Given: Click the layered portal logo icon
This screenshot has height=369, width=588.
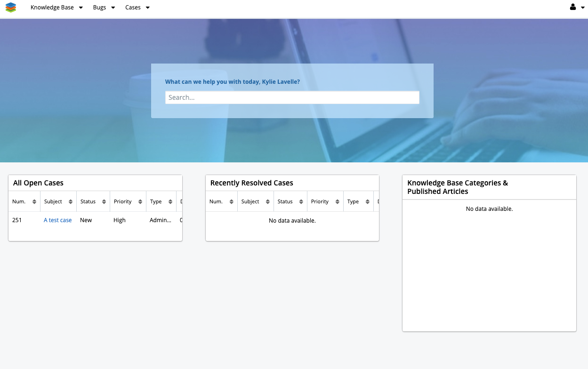Looking at the screenshot, I should pos(10,8).
